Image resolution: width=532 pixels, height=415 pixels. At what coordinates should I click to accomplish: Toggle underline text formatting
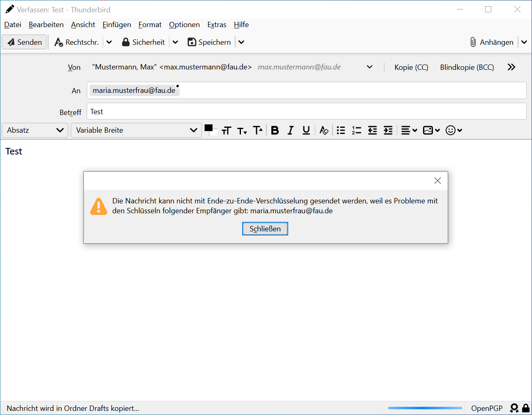(x=306, y=130)
